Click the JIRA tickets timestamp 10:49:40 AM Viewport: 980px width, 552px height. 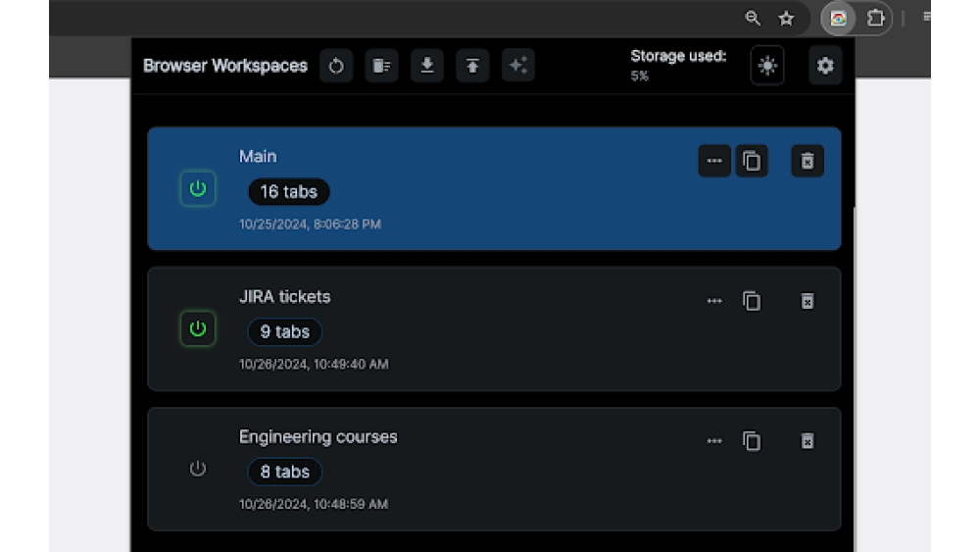314,365
